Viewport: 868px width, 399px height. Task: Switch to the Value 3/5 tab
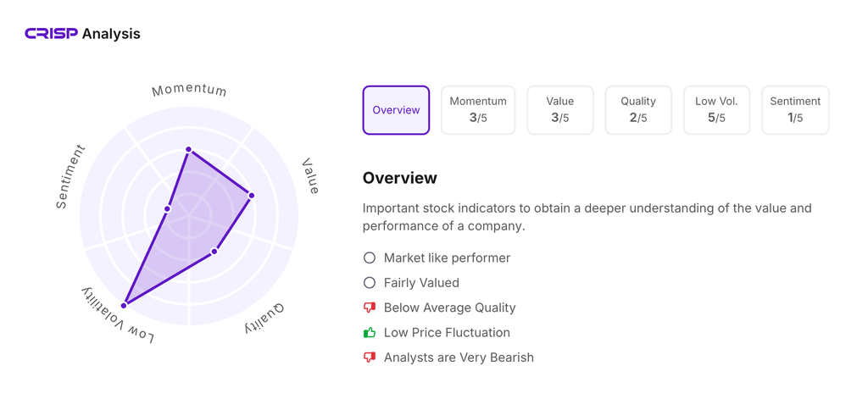tap(559, 110)
